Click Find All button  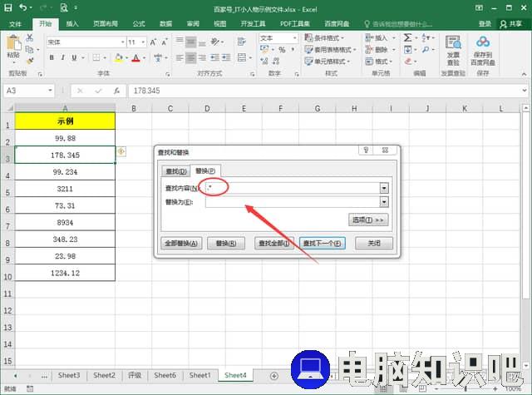[274, 244]
